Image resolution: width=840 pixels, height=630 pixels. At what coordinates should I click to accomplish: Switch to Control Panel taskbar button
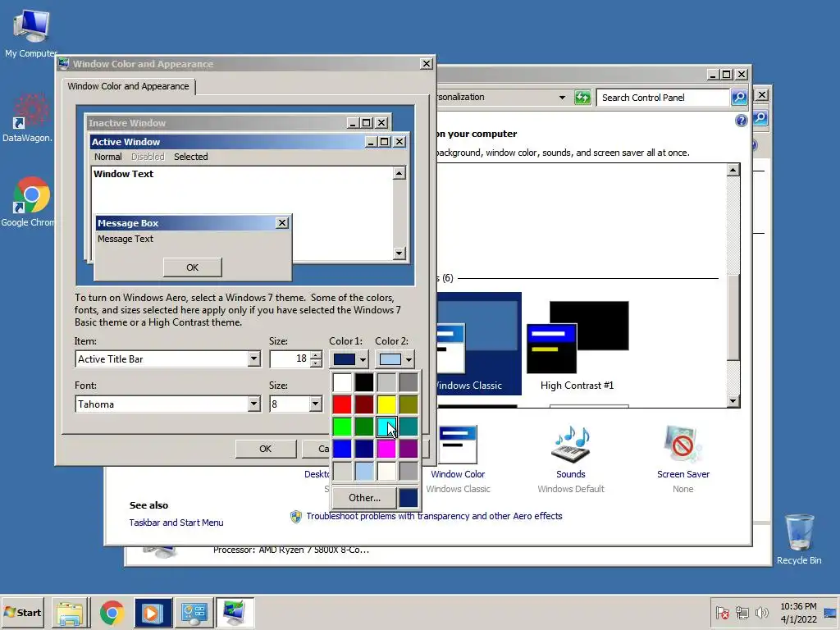(194, 614)
